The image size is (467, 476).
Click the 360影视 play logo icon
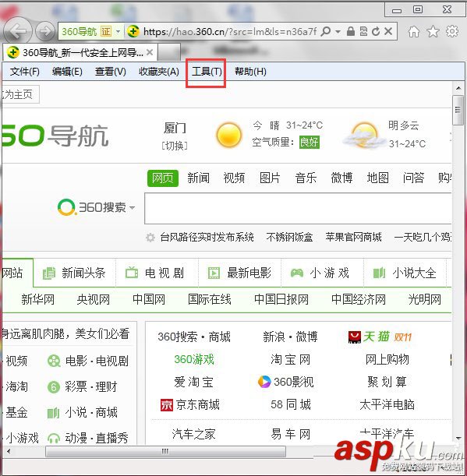coord(264,382)
